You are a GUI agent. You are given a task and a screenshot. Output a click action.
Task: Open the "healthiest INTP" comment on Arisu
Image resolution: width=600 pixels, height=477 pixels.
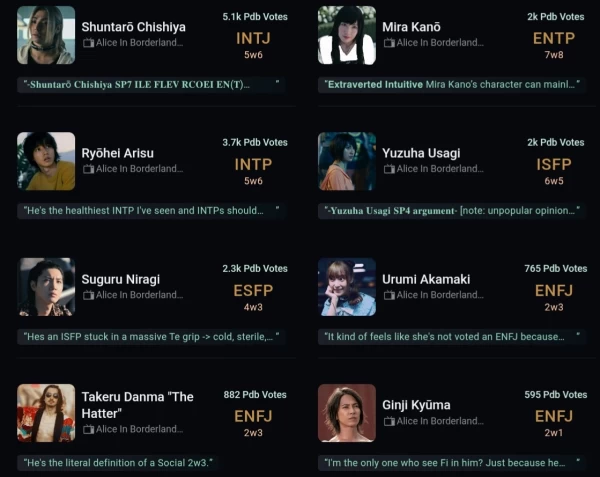click(x=143, y=211)
